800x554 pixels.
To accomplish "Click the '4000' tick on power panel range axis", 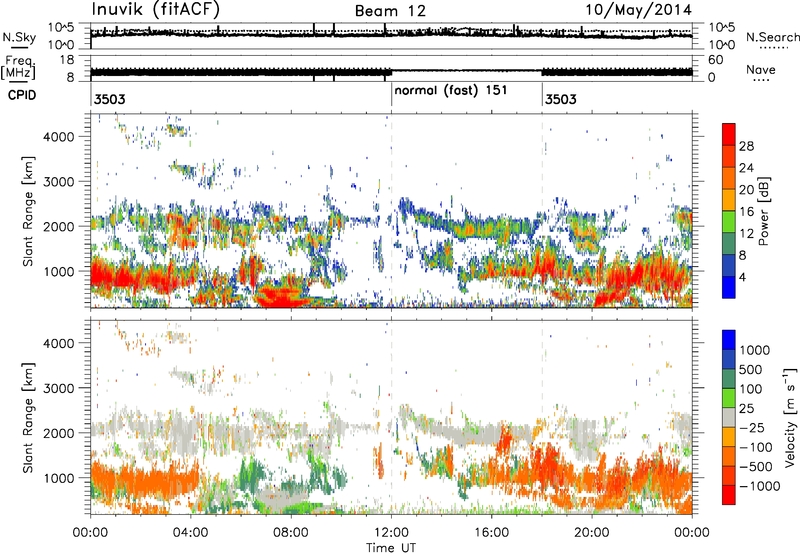I will pos(59,137).
